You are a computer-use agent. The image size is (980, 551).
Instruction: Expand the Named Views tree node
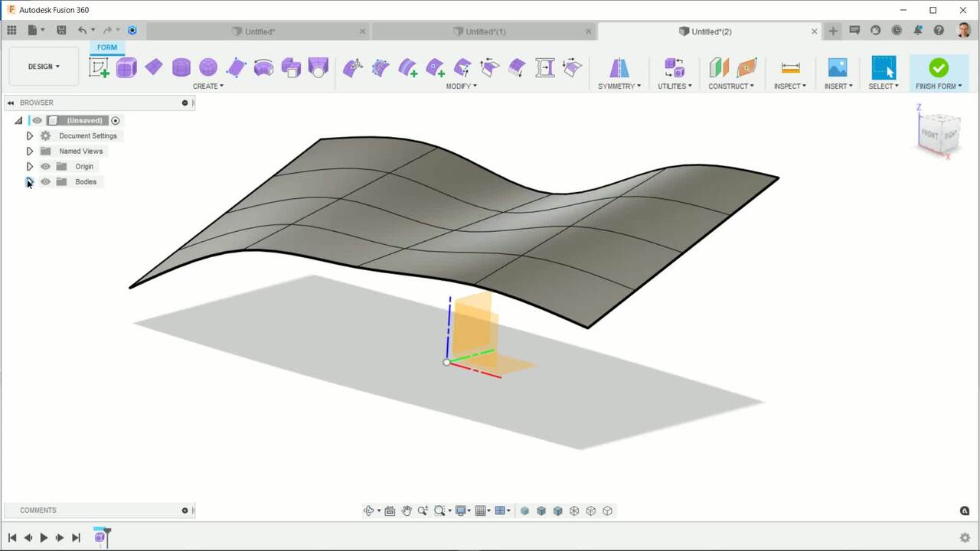[30, 151]
